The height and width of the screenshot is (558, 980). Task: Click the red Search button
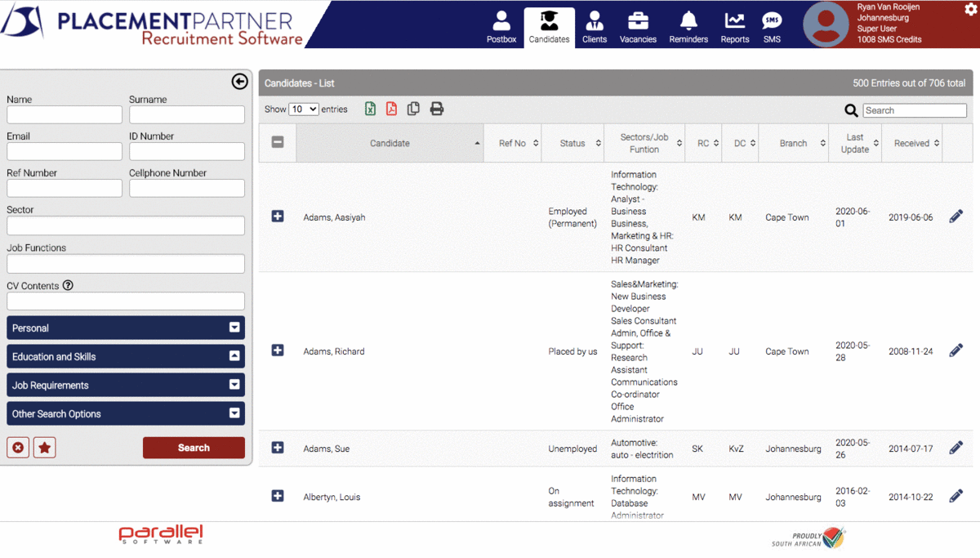tap(194, 448)
